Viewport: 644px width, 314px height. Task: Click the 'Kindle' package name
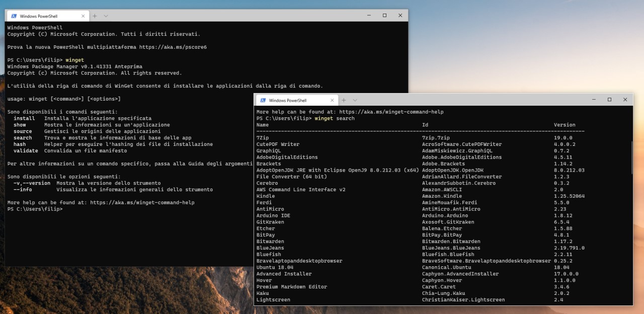tap(266, 196)
